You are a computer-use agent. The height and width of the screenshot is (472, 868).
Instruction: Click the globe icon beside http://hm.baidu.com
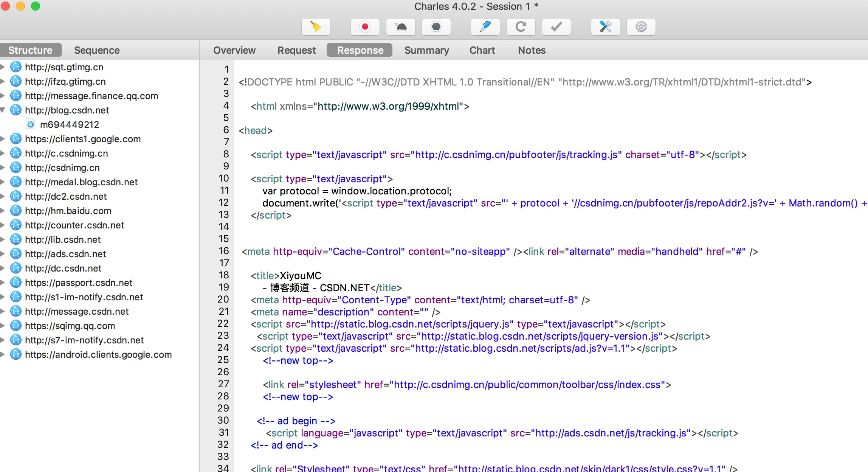click(x=15, y=211)
